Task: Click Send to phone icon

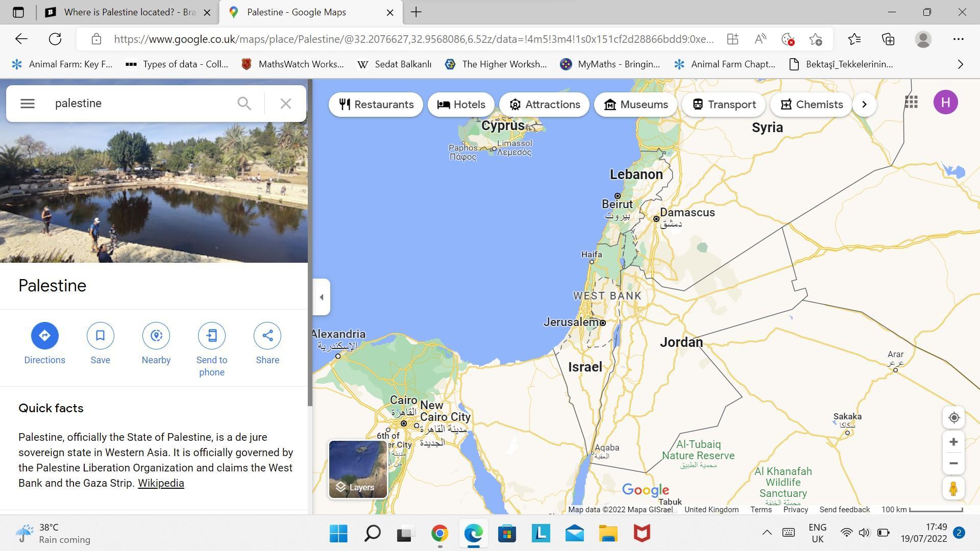Action: point(212,336)
